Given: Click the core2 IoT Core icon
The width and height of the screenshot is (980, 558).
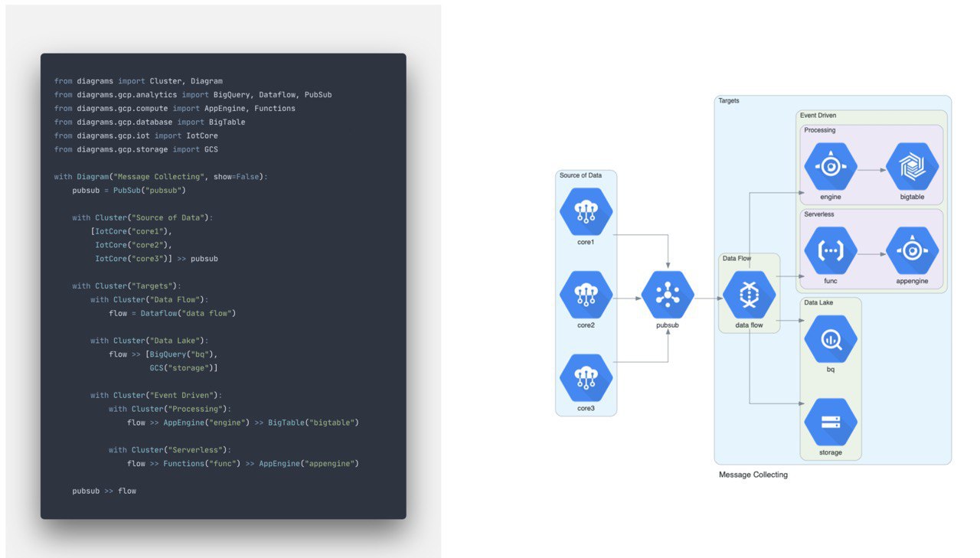Looking at the screenshot, I should (x=586, y=295).
